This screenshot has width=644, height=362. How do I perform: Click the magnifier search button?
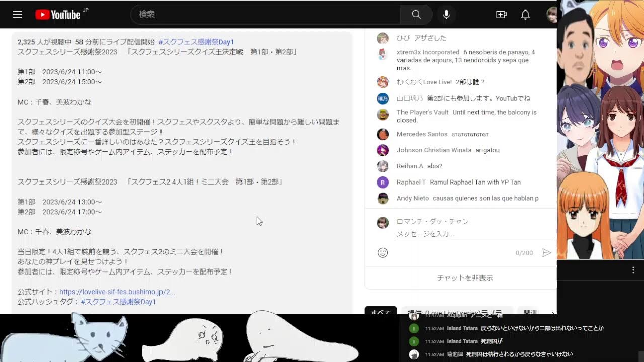point(416,15)
